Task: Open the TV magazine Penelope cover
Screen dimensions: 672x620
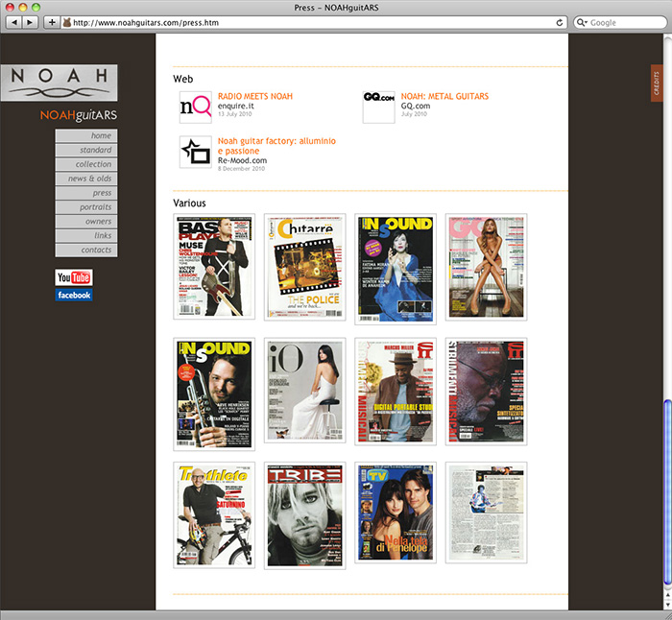Action: tap(396, 513)
